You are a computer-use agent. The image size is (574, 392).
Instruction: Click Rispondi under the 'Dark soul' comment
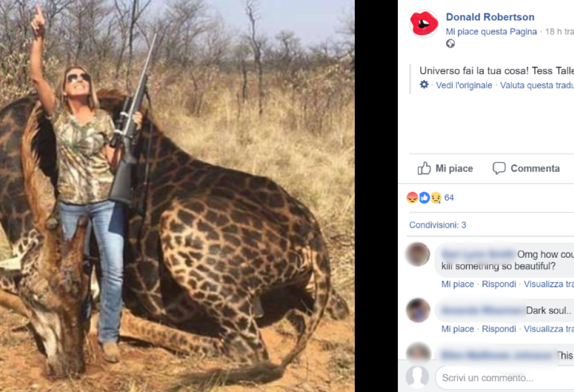pyautogui.click(x=499, y=329)
